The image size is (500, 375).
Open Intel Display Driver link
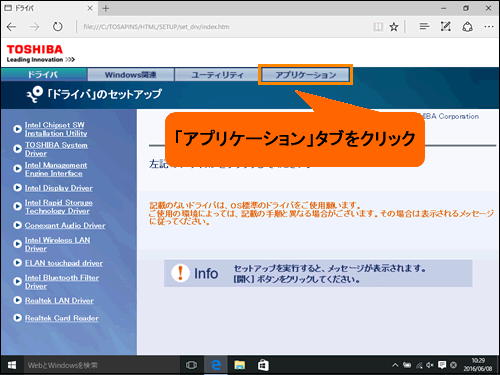59,188
